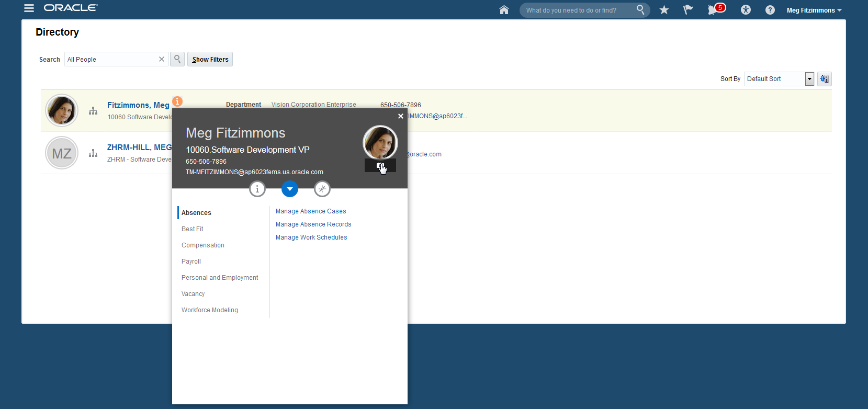The image size is (868, 409).
Task: Close the Meg Fitzimmons popup card
Action: (401, 116)
